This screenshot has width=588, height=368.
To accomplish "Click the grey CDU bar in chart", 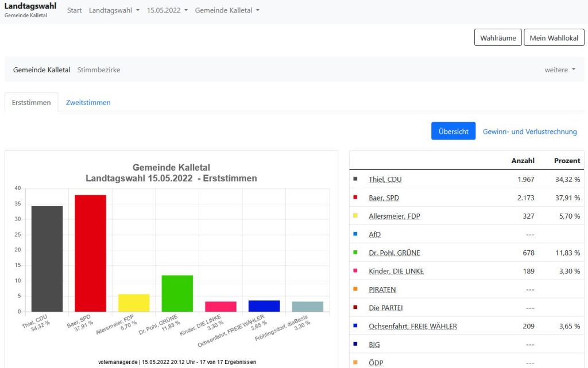I will [x=47, y=259].
